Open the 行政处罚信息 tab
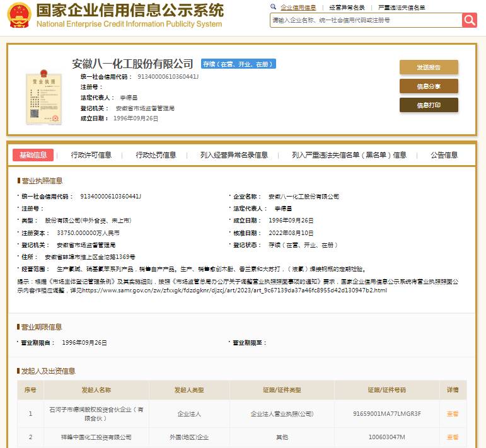This screenshot has width=486, height=448. [156, 155]
